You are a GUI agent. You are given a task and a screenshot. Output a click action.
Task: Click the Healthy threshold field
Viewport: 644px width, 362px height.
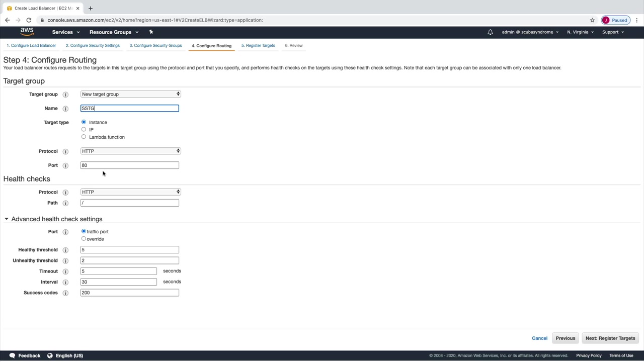[130, 249]
